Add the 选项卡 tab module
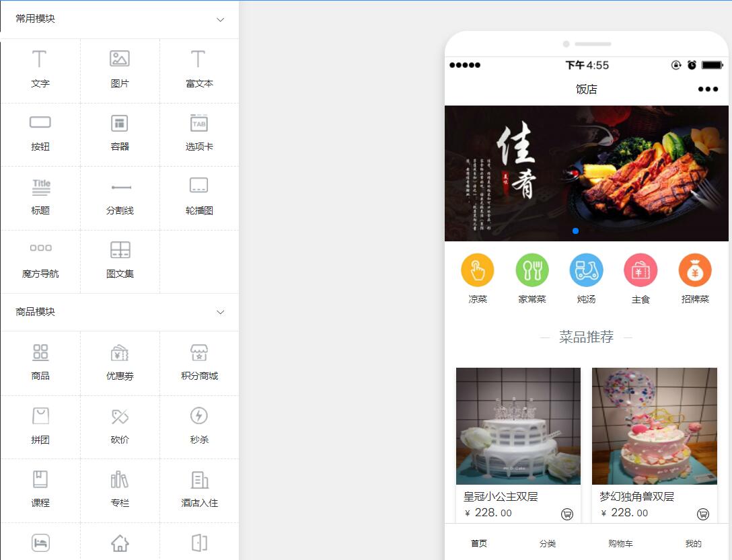 pyautogui.click(x=199, y=134)
